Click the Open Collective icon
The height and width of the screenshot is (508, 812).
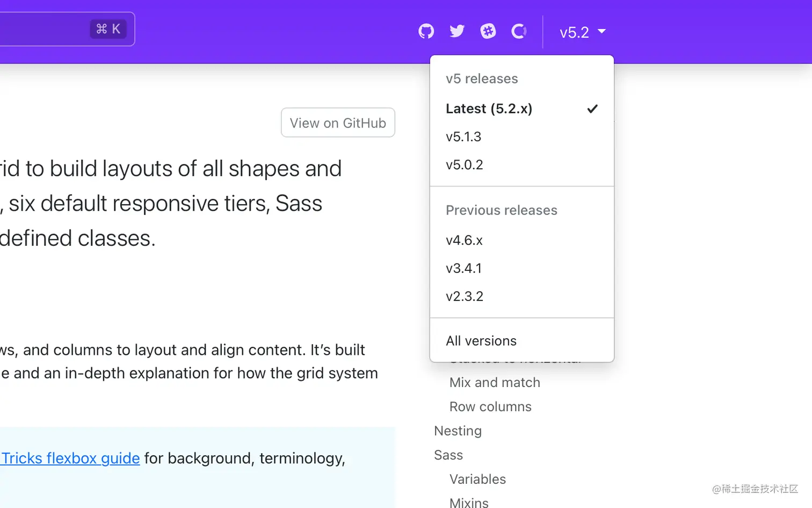click(518, 31)
